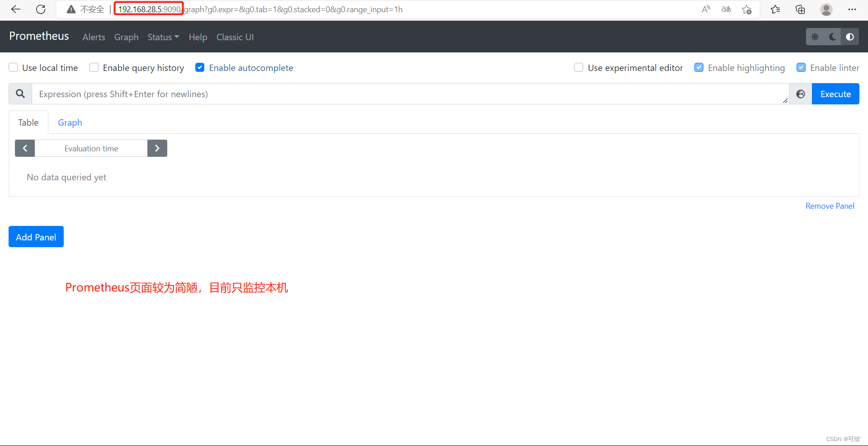Switch to dark theme moon icon
868x446 pixels.
coord(832,37)
